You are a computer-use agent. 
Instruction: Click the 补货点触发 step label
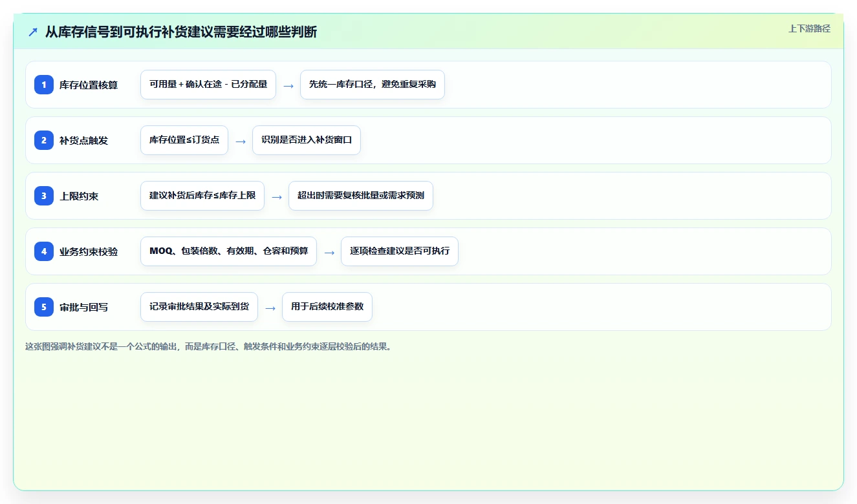coord(84,140)
